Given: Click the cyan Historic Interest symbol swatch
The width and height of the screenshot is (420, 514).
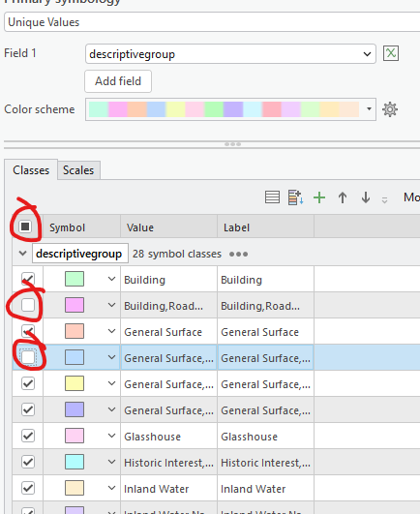Looking at the screenshot, I should (x=75, y=462).
